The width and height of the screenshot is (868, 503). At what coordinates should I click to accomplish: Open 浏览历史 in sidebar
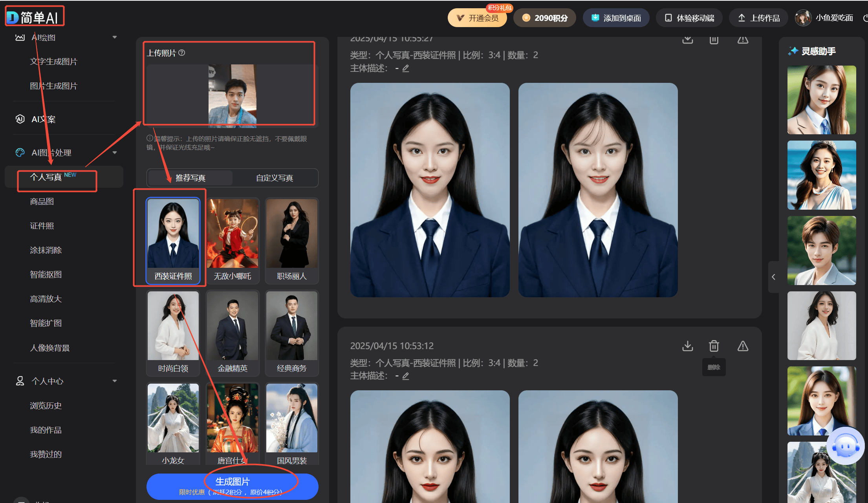[x=46, y=406]
